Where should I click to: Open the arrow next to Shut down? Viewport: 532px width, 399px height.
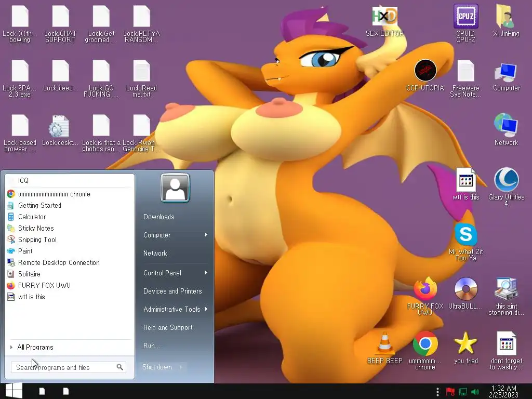(x=181, y=367)
